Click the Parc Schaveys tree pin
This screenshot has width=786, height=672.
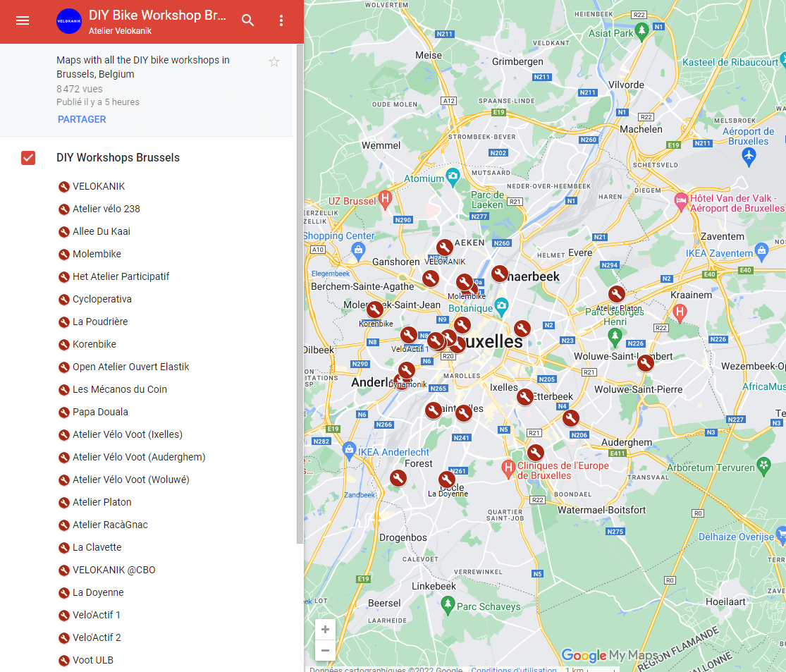(x=448, y=605)
